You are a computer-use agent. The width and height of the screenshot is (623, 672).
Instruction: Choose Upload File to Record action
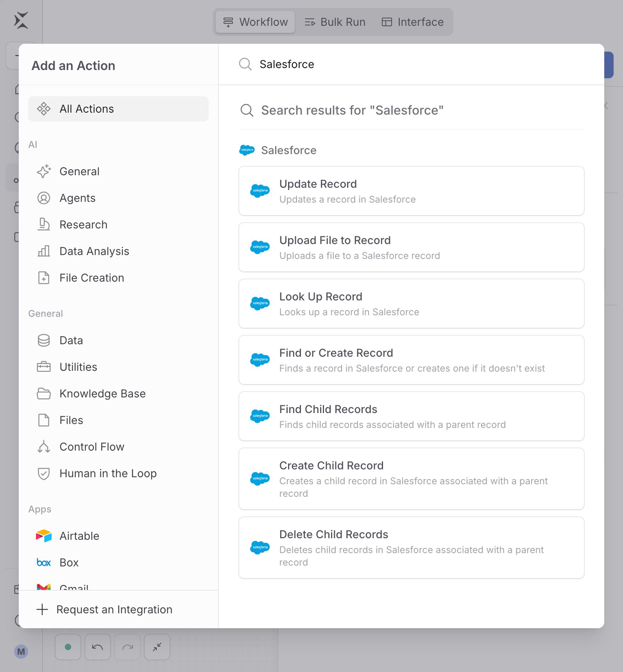[412, 247]
